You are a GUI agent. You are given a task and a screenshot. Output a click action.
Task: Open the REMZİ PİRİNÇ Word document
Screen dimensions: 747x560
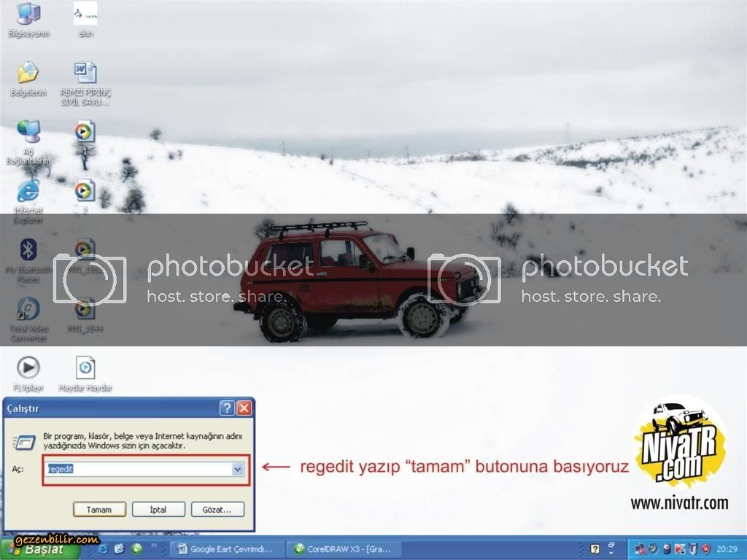85,73
